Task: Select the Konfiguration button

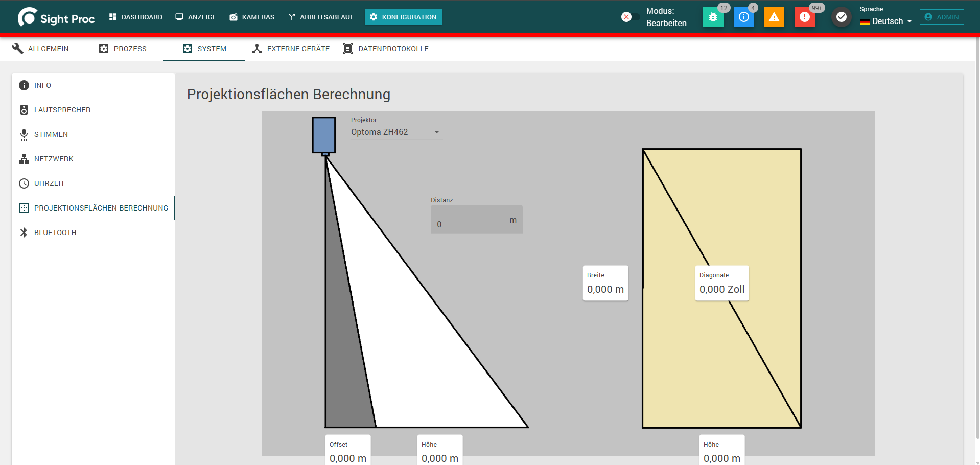Action: point(403,17)
